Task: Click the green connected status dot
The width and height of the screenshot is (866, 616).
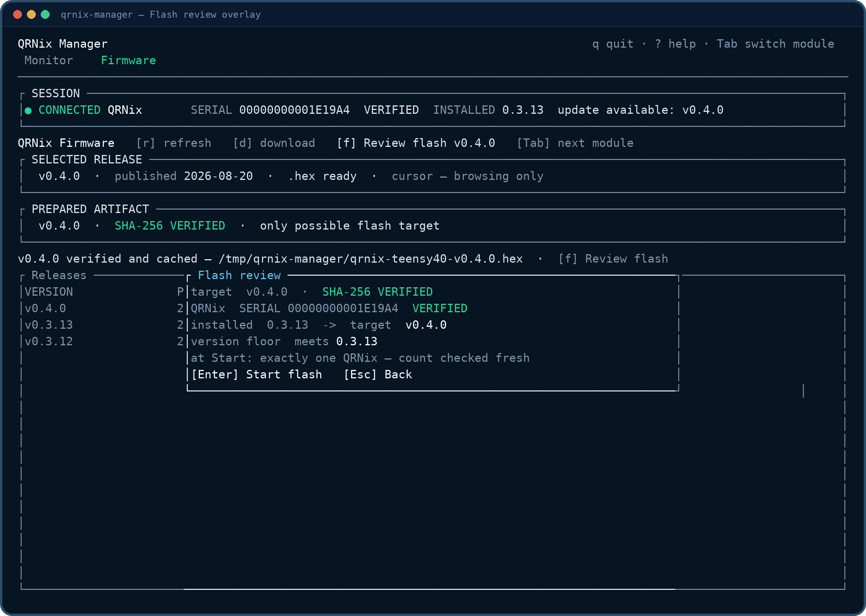Action: point(28,111)
